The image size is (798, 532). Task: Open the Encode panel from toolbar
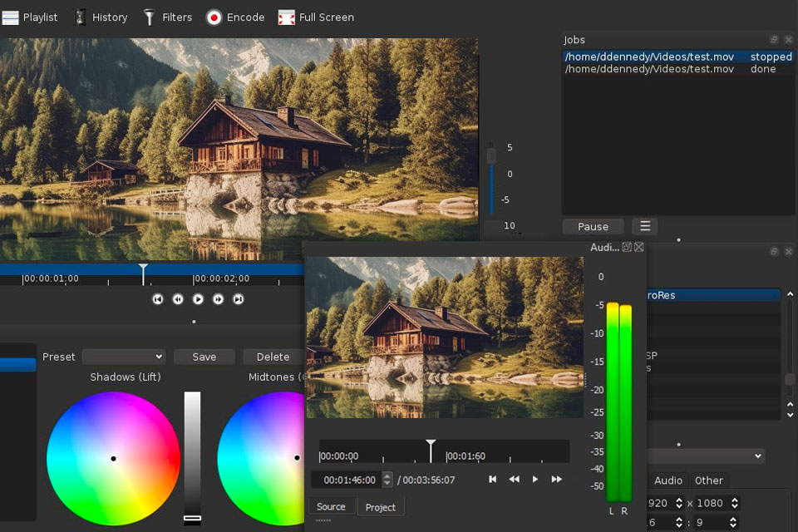tap(235, 17)
